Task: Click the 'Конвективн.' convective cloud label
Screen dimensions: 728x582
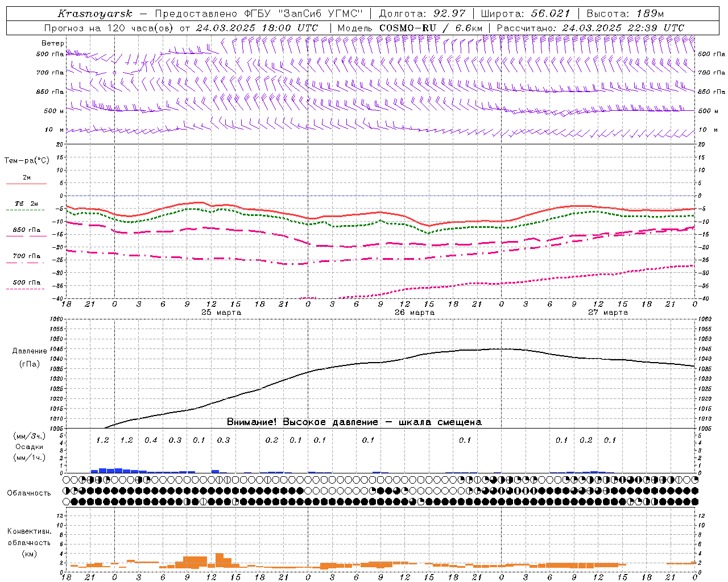Action: click(x=29, y=531)
